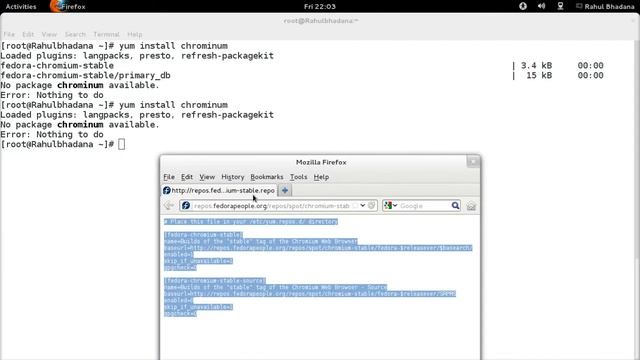640x360 pixels.
Task: Click the network status icon
Action: click(x=560, y=6)
